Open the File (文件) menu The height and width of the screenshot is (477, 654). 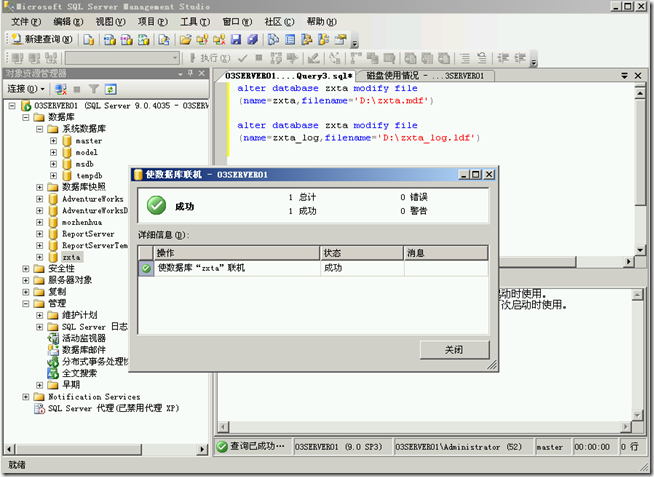pos(26,22)
